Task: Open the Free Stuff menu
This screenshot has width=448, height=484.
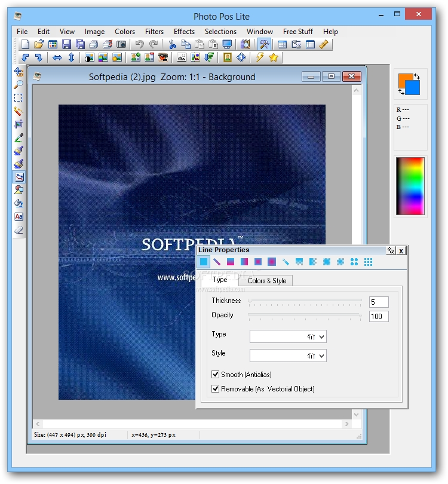Action: coord(297,32)
